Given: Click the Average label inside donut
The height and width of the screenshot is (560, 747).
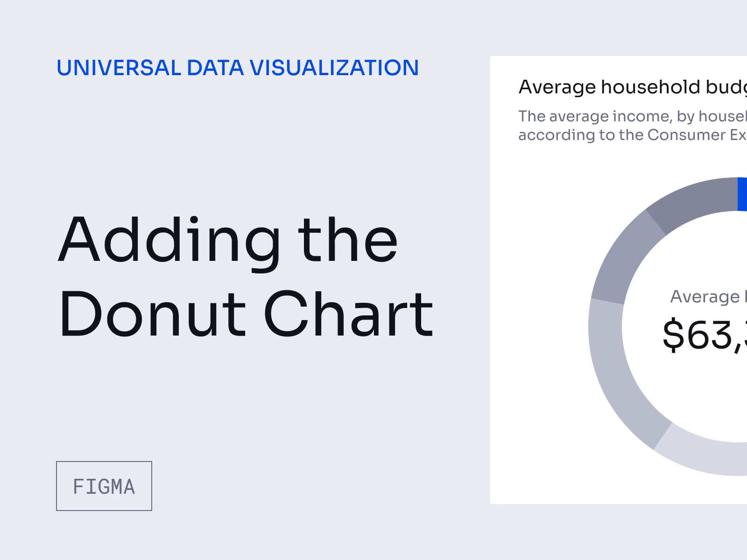Looking at the screenshot, I should click(705, 296).
